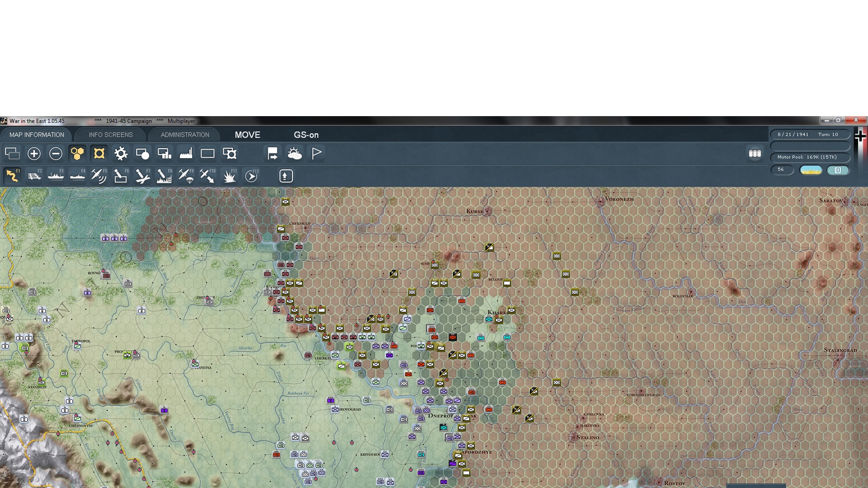This screenshot has height=488, width=868.
Task: Click the F11 explosion icon
Action: click(229, 176)
